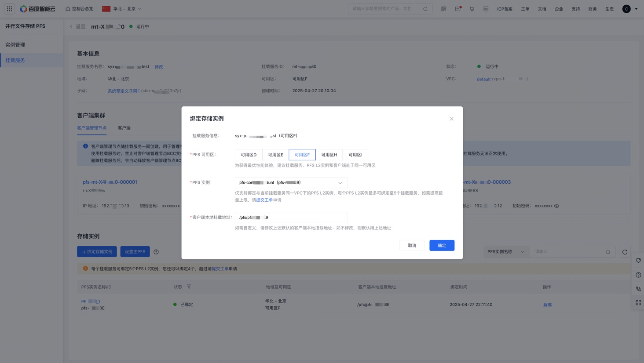Screen dimensions: 644x363
Task: Click the refresh icon beside search box
Action: (625, 252)
